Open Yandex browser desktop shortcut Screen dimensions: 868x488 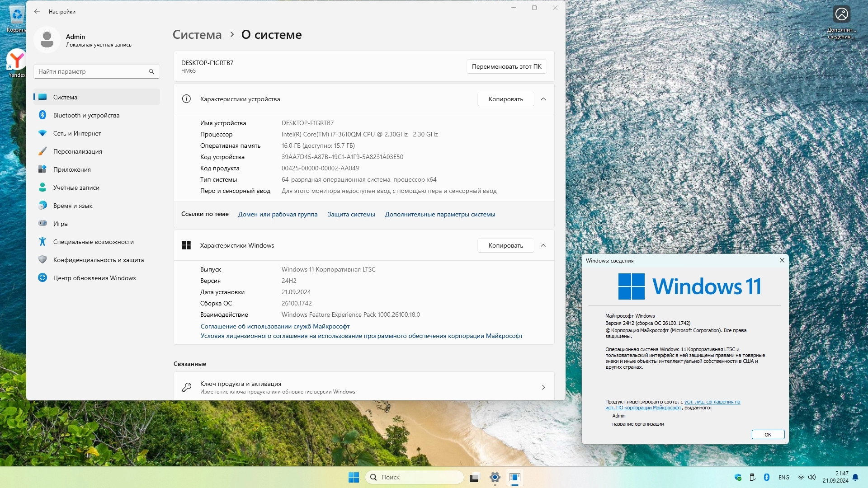click(17, 61)
